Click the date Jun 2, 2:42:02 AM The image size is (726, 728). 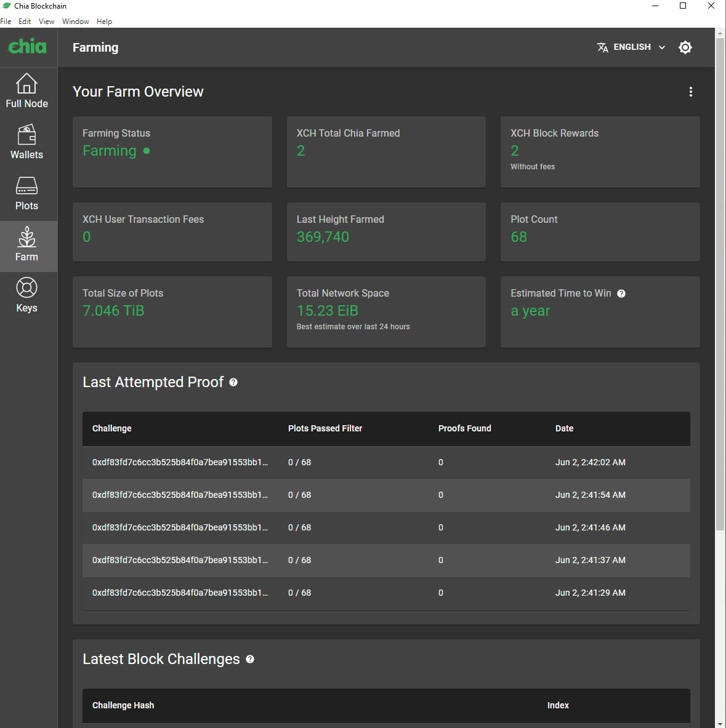click(591, 462)
